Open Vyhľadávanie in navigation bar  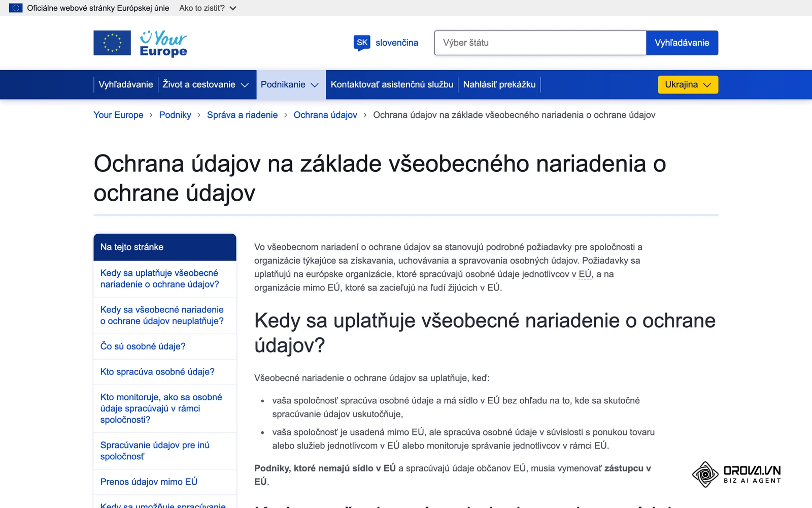(126, 84)
